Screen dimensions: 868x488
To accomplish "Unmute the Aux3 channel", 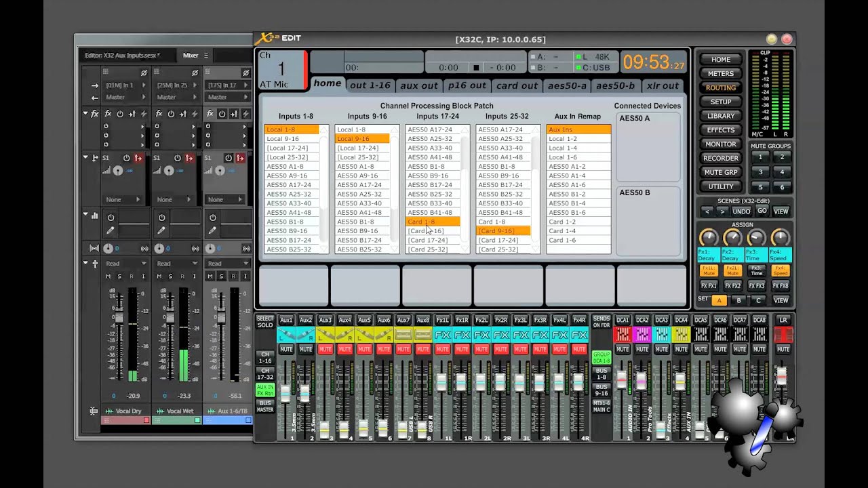I will pos(325,349).
